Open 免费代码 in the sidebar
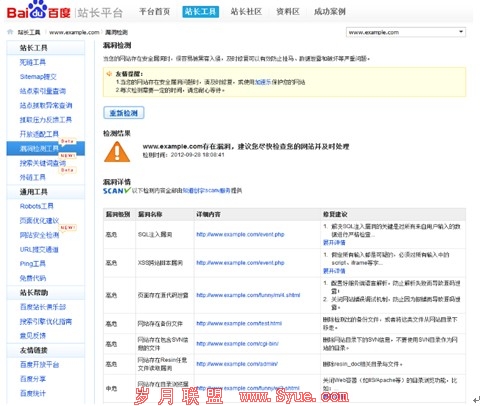 point(33,278)
